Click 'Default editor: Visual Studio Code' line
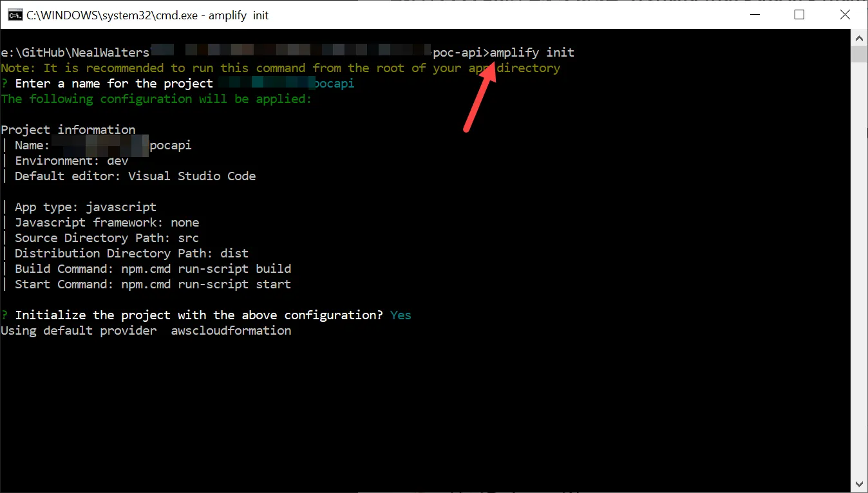This screenshot has width=868, height=493. tap(135, 176)
